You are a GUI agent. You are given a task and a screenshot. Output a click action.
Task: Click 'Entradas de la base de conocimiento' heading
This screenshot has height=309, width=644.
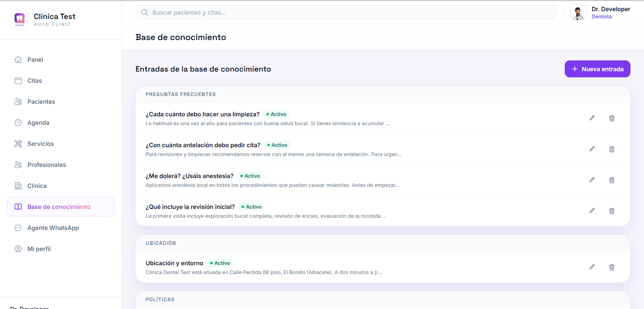tap(203, 69)
